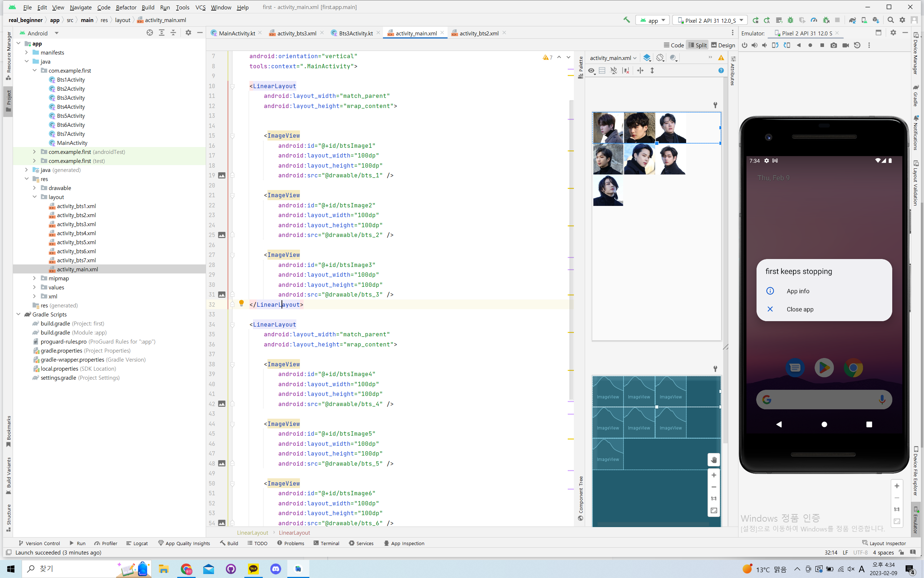Toggle the Attributes side panel

pyautogui.click(x=732, y=71)
